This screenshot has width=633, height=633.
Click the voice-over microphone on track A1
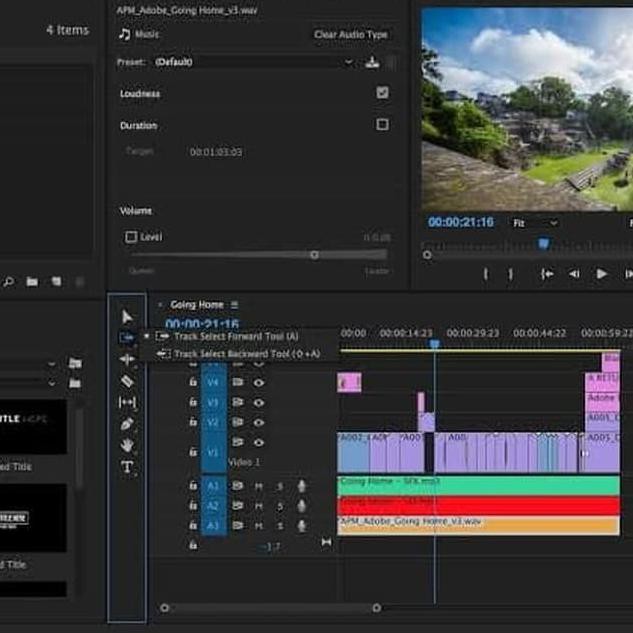click(301, 486)
